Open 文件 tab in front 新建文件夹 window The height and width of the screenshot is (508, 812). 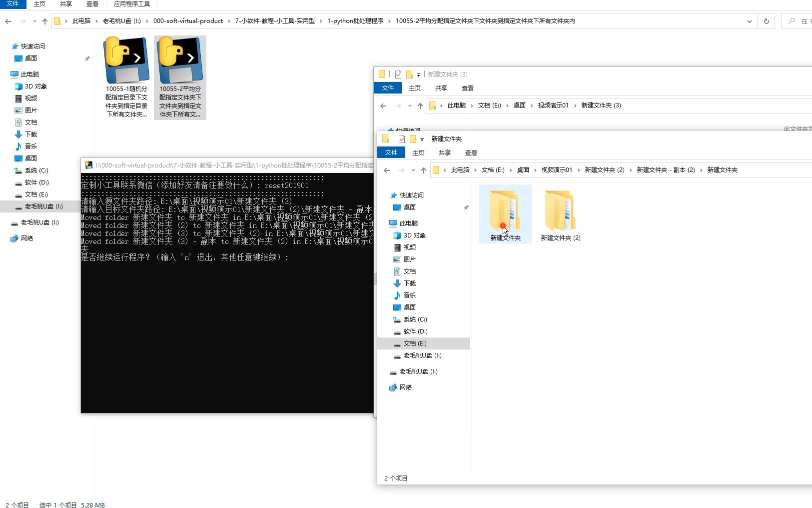click(x=391, y=152)
